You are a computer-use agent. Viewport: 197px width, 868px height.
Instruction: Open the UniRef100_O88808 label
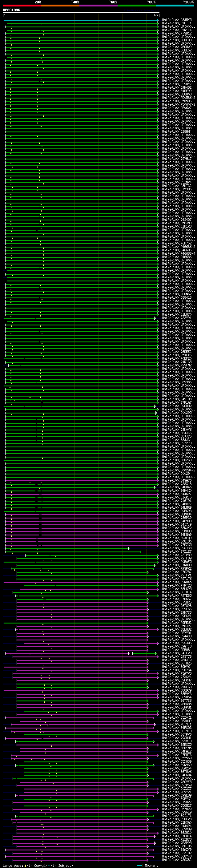point(177,94)
